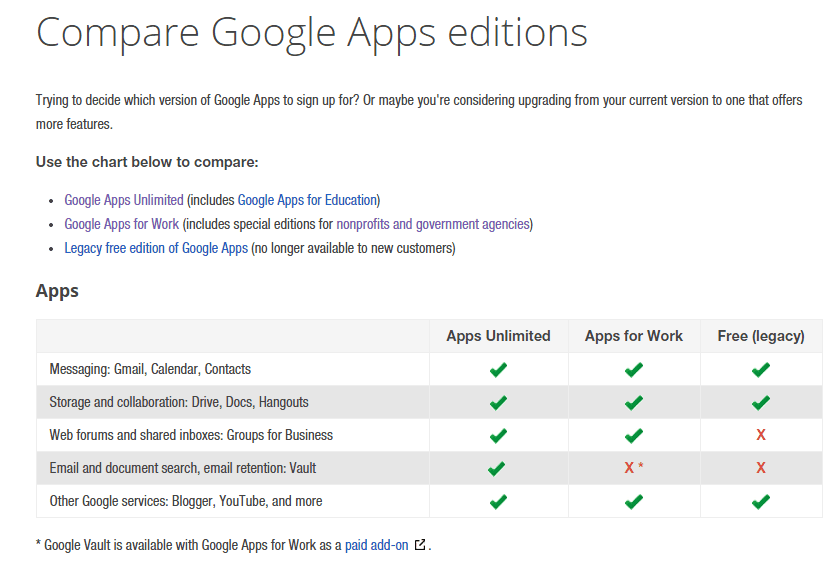Click 'Web forums and shared inboxes' row label
Image resolution: width=837 pixels, height=567 pixels.
(x=191, y=435)
